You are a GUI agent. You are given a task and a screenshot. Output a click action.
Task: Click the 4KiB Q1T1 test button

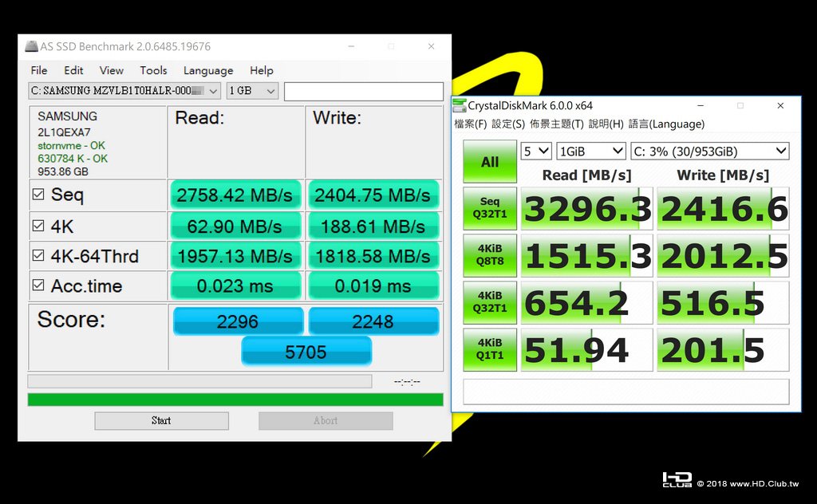click(490, 348)
